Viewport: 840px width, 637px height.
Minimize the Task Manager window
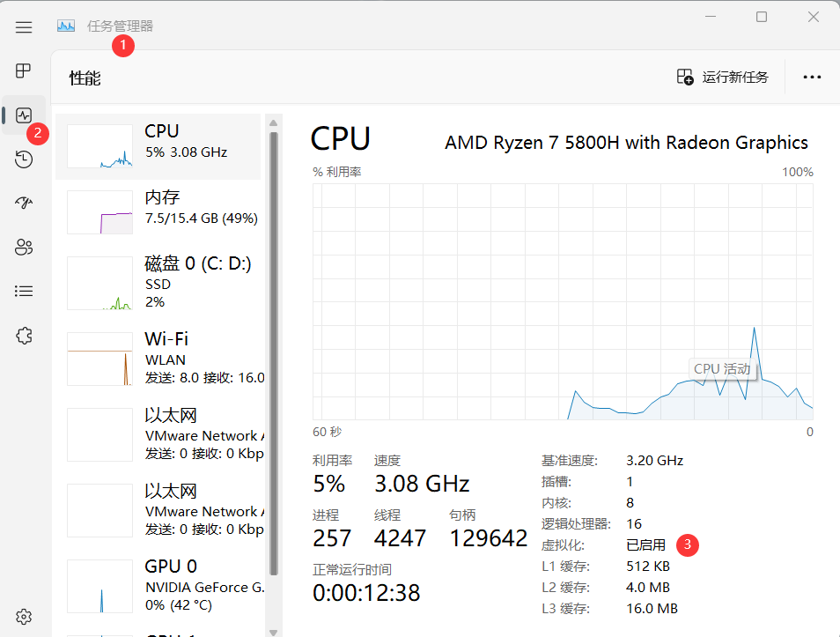[711, 17]
